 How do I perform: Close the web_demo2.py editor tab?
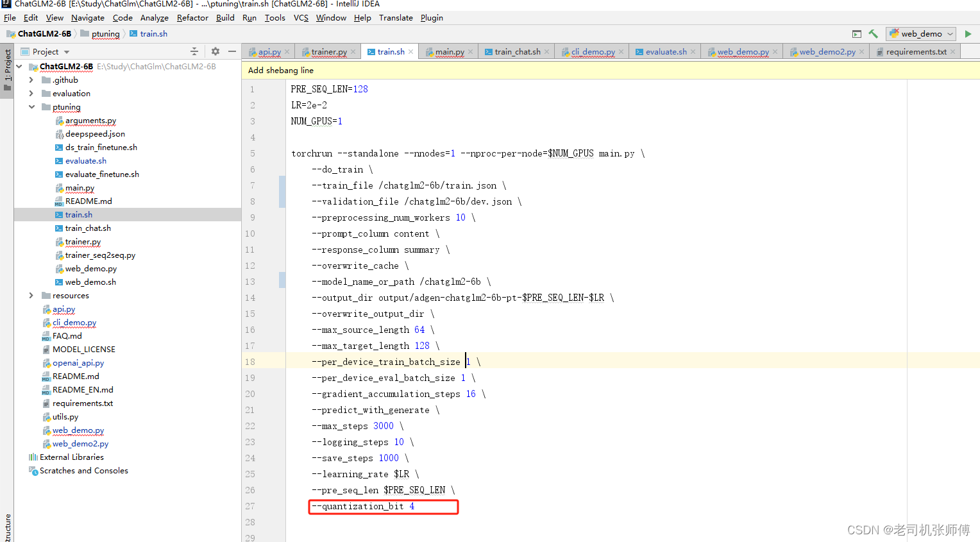[861, 52]
